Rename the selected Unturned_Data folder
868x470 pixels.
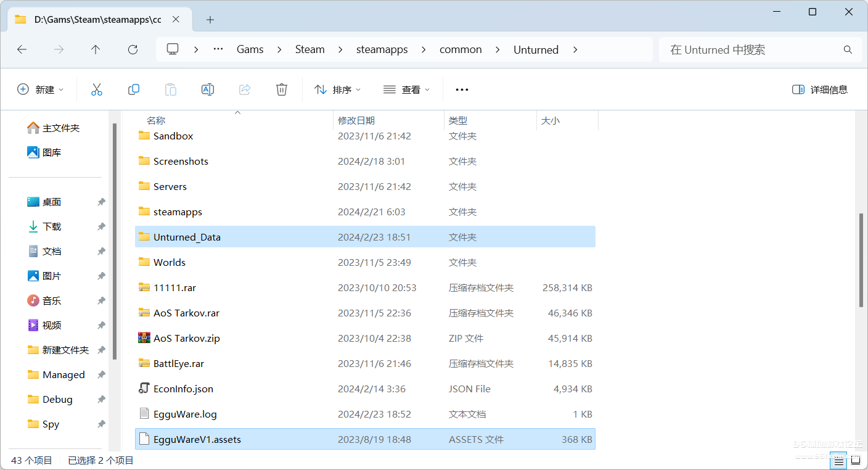click(x=208, y=89)
